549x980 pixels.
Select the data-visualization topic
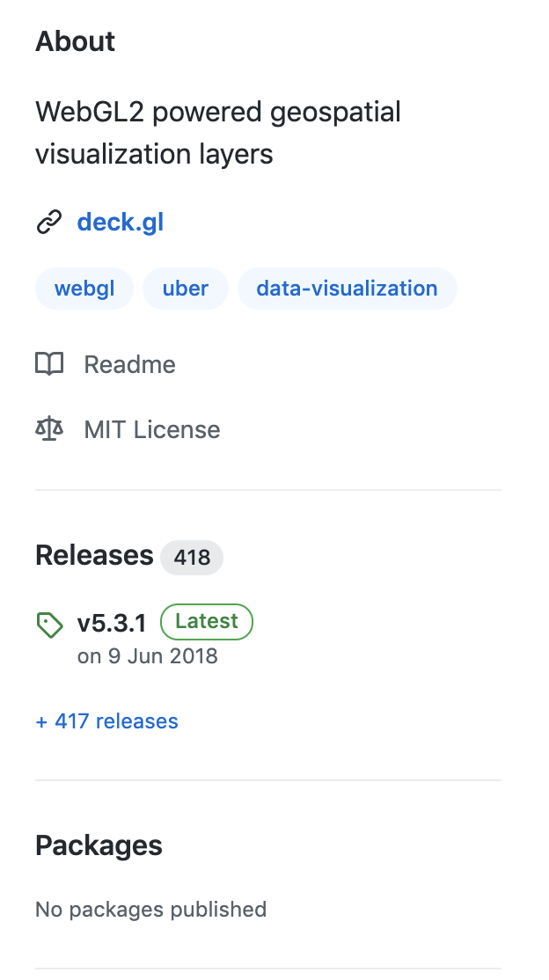point(347,288)
